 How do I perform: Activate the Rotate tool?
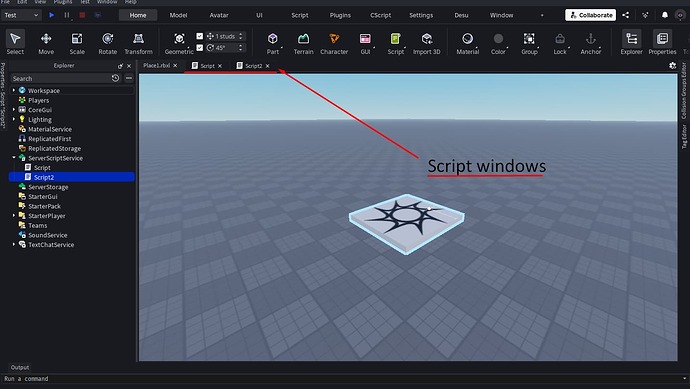pyautogui.click(x=107, y=43)
